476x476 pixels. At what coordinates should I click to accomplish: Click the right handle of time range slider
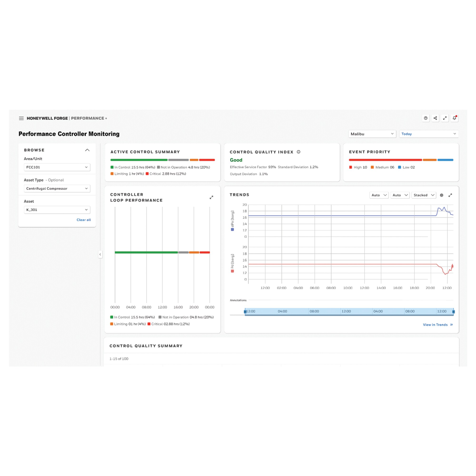click(x=453, y=312)
